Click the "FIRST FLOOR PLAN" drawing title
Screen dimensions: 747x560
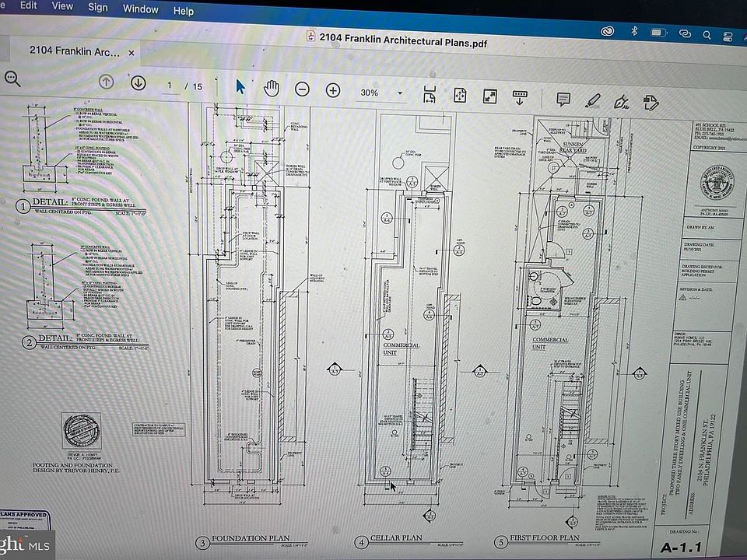[x=545, y=537]
